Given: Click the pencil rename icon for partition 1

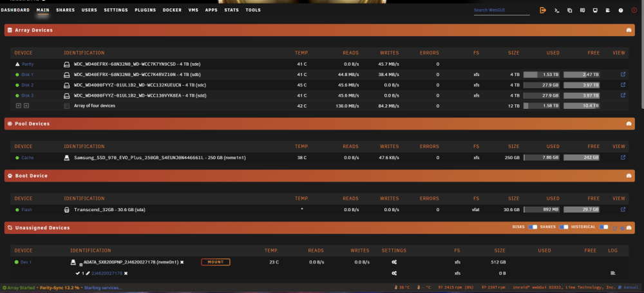Looking at the screenshot, I should (x=88, y=273).
